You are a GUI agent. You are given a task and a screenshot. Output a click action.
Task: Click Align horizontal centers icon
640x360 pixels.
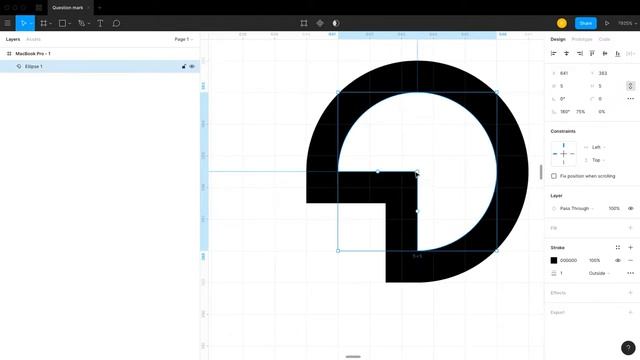[x=566, y=53]
